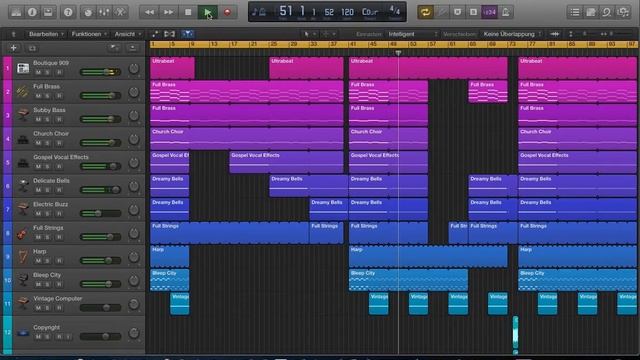
Task: Fast forward the transport
Action: (168, 12)
